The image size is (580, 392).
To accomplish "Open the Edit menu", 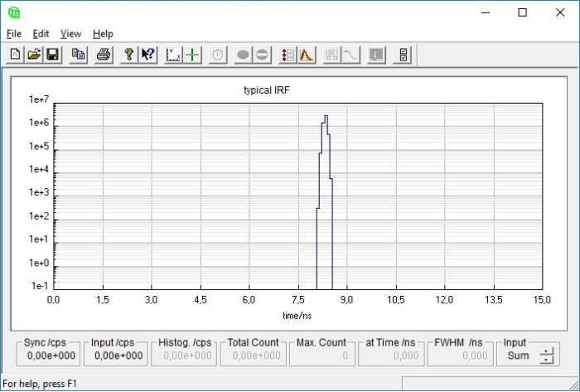I will coord(41,34).
